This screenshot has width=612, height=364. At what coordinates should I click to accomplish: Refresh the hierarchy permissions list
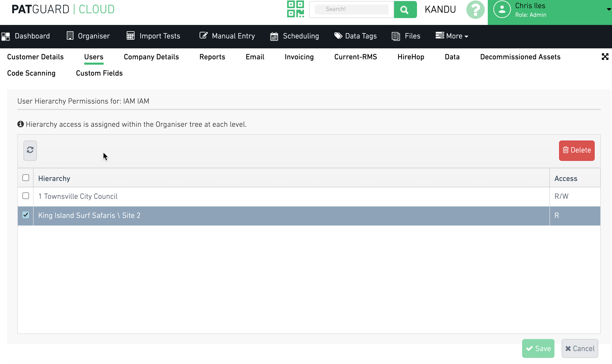click(x=30, y=150)
